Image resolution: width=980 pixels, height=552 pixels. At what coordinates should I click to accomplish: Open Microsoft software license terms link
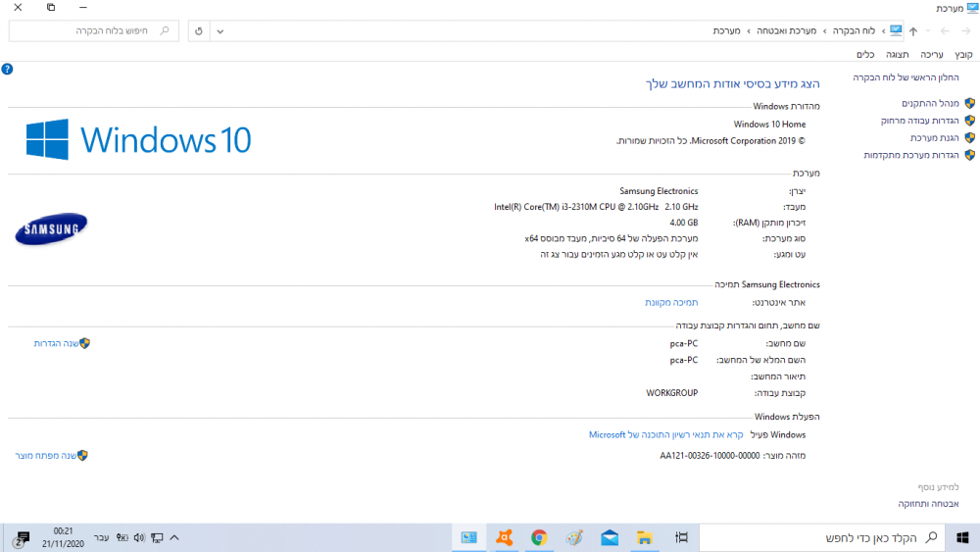tap(665, 435)
